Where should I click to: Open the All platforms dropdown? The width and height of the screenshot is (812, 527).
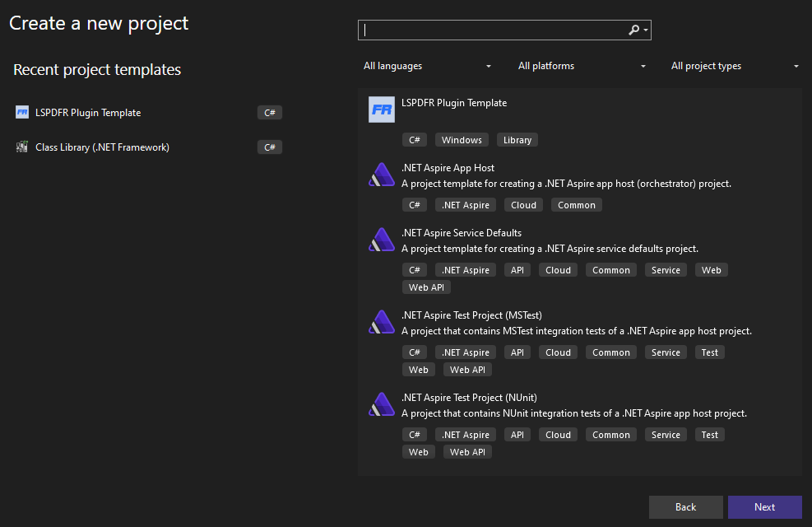[582, 66]
